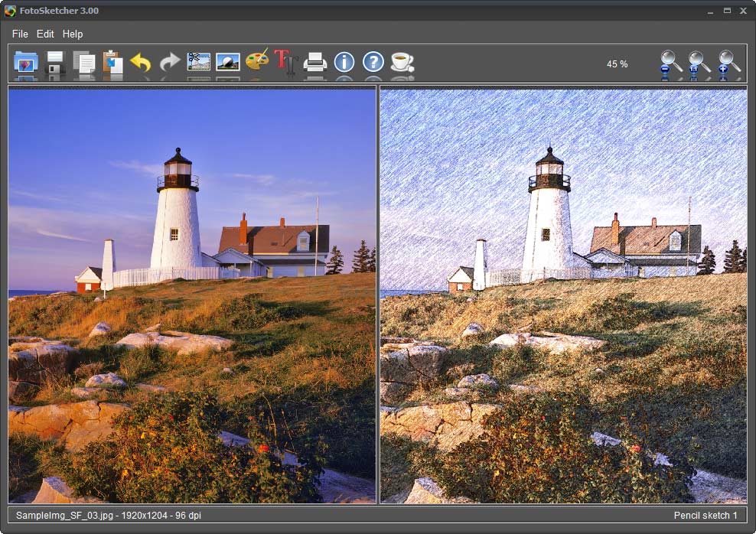Open an image file
This screenshot has height=534, width=756.
25,63
